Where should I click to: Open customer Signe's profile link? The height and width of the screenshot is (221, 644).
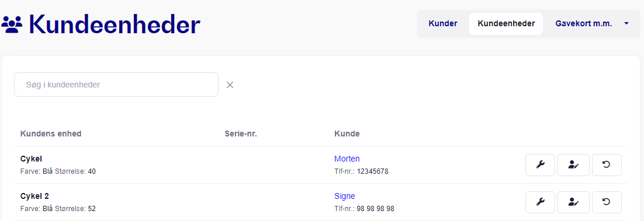coord(345,196)
